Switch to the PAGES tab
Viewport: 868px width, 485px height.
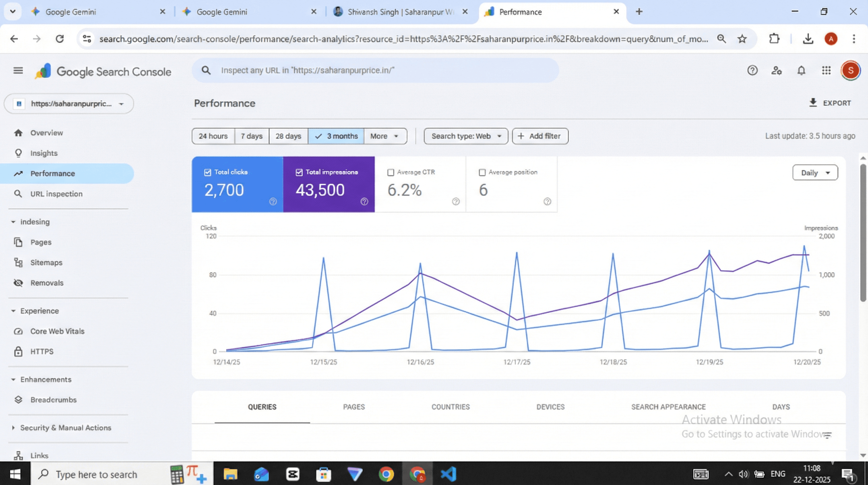(x=354, y=407)
